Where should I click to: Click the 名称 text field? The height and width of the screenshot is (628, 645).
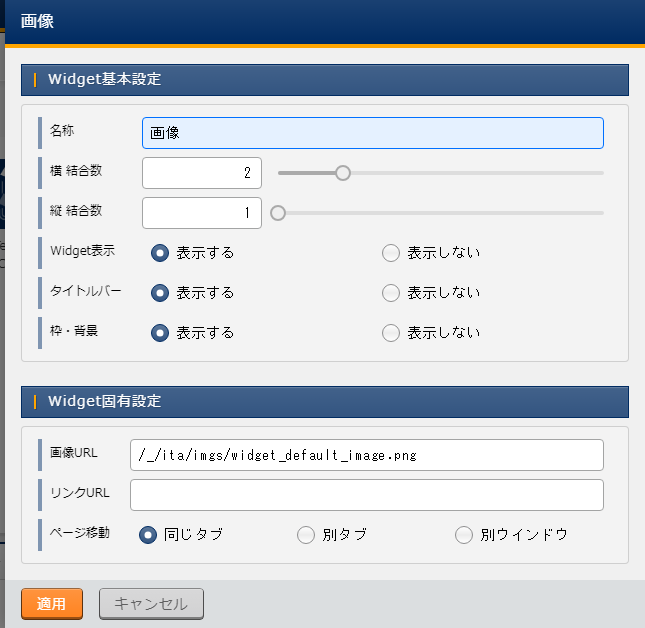tap(372, 133)
